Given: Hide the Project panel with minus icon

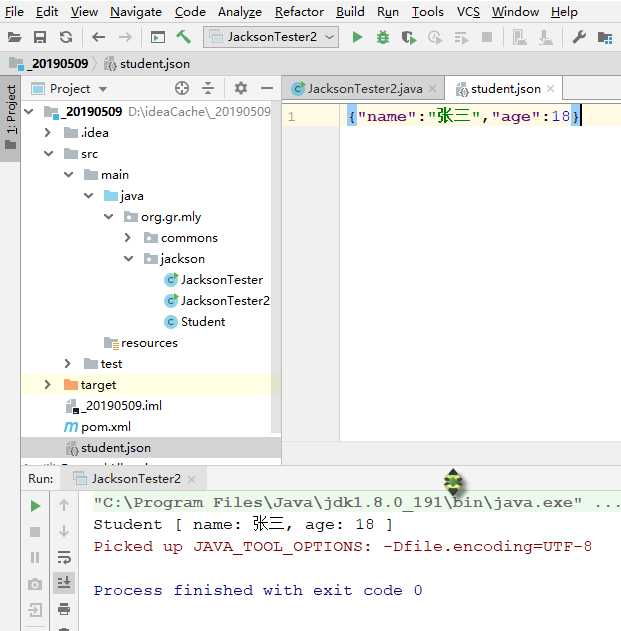Looking at the screenshot, I should [x=267, y=88].
